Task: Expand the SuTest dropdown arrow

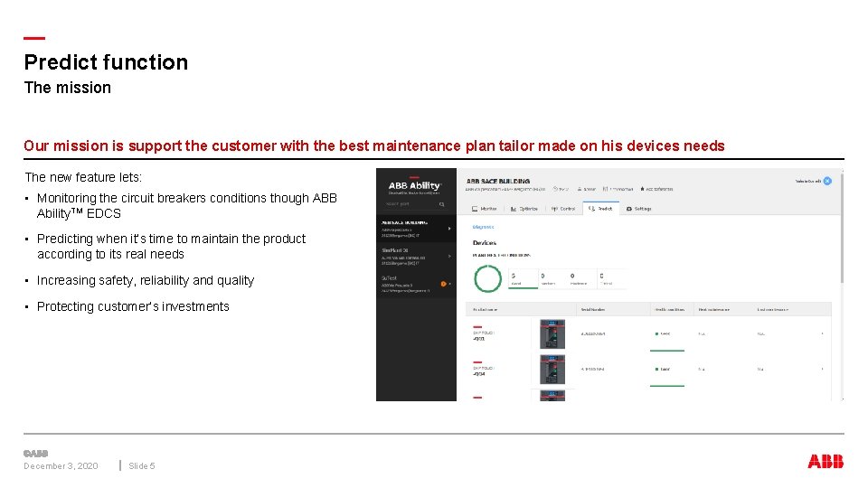Action: pyautogui.click(x=450, y=284)
